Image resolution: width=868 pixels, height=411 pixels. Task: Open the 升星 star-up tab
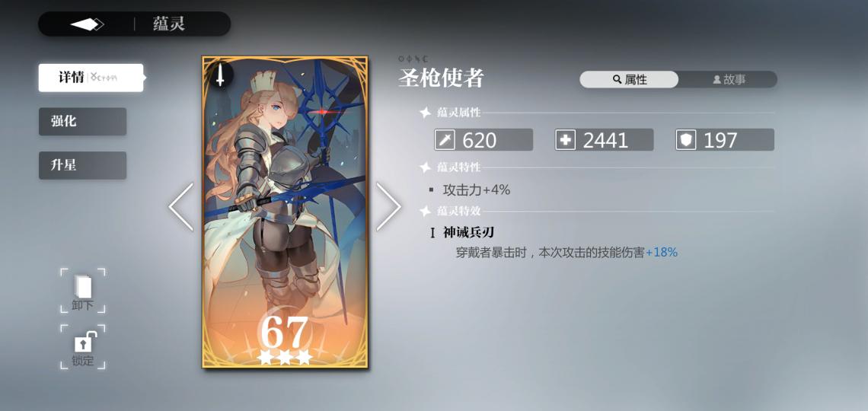click(82, 165)
